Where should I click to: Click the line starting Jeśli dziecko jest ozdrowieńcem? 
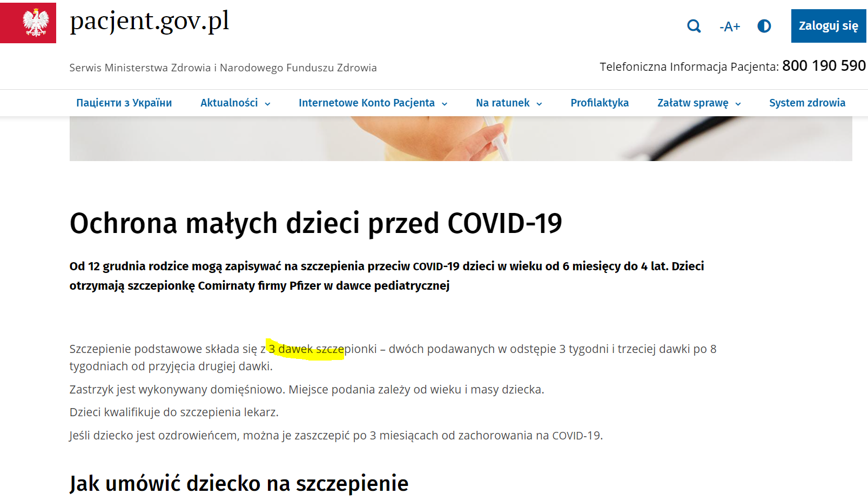coord(336,436)
